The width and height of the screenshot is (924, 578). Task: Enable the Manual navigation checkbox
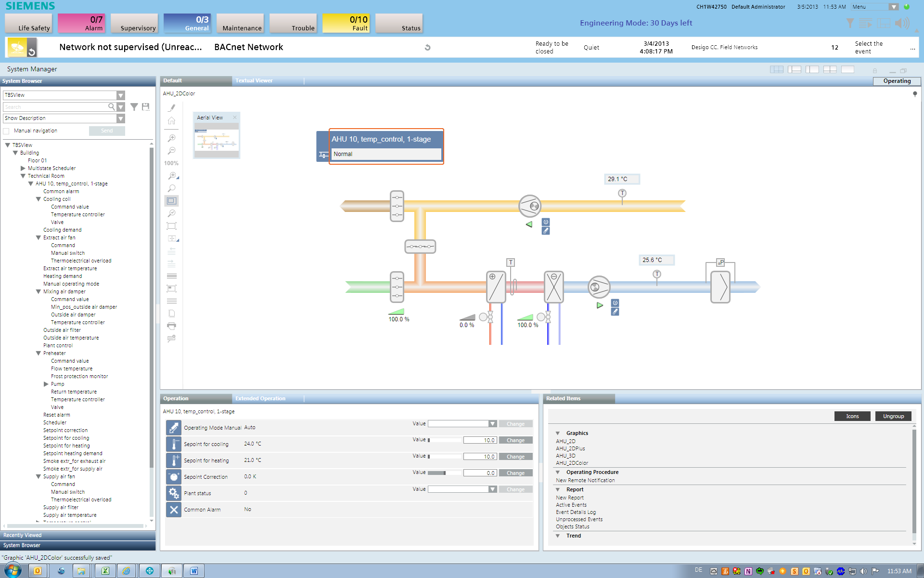click(6, 131)
